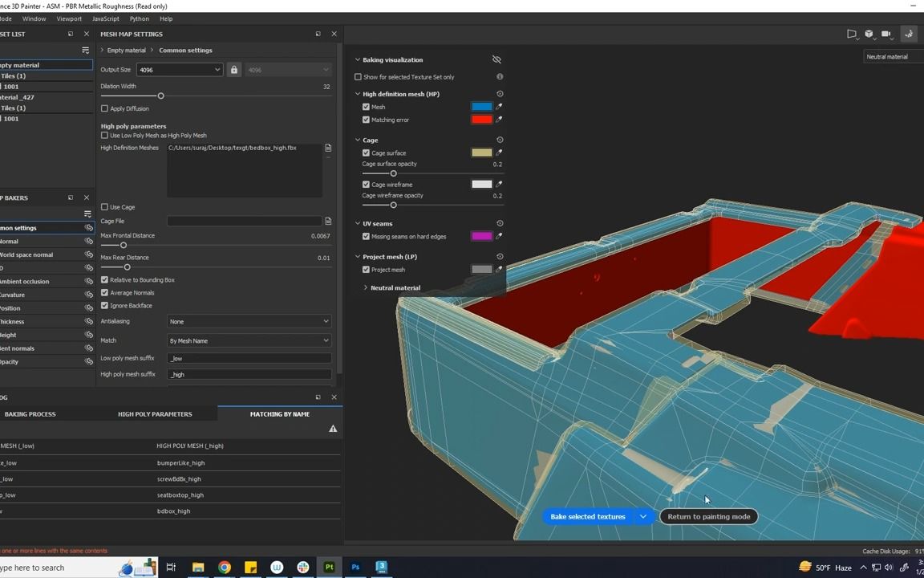
Task: Click the Matching error red color swatch
Action: pos(481,120)
